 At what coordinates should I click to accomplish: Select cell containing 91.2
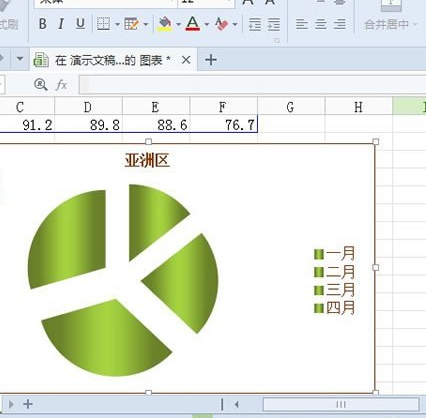27,124
